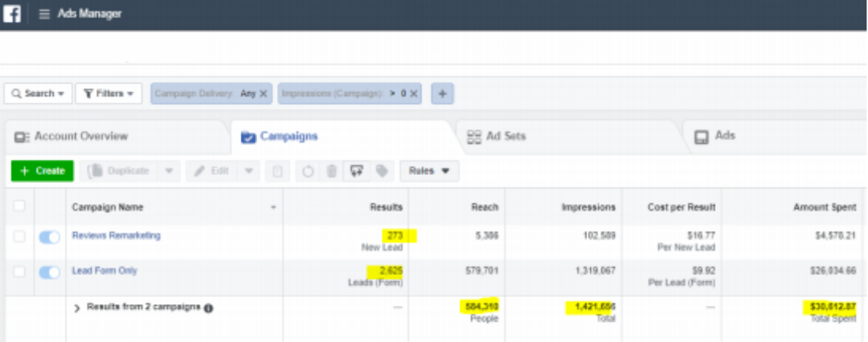Remove the Campaign Delivery filter chip
This screenshot has height=342, width=868.
[264, 94]
